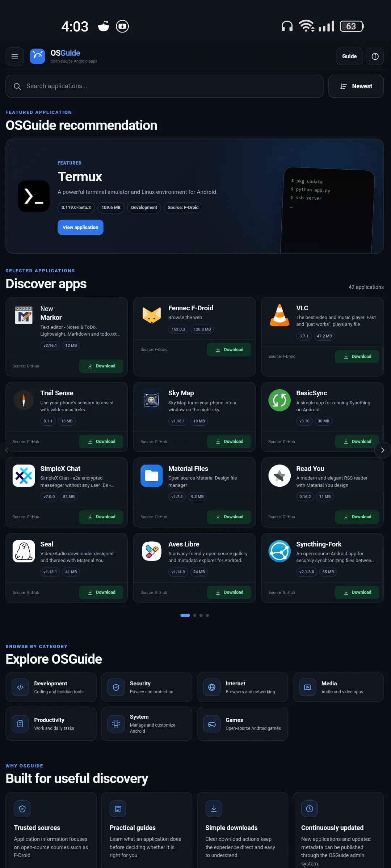Viewport: 391px width, 868px height.
Task: Open Markor app icon
Action: [x=24, y=315]
